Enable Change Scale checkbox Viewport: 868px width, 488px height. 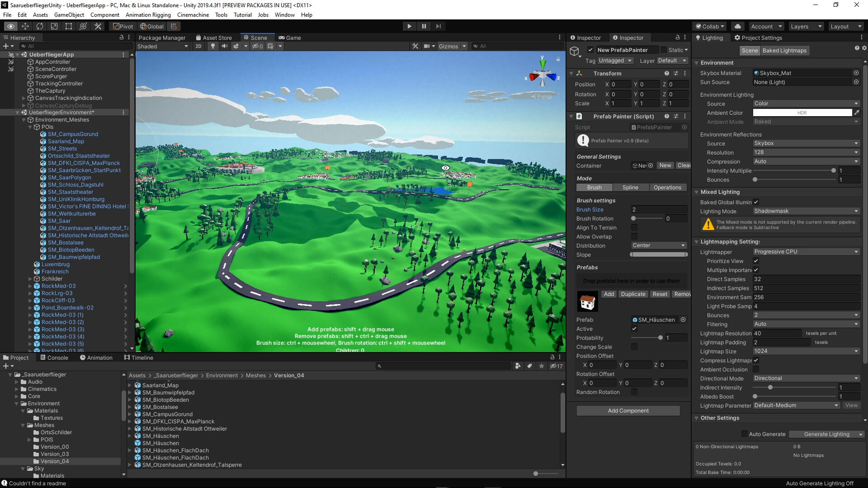click(x=634, y=347)
